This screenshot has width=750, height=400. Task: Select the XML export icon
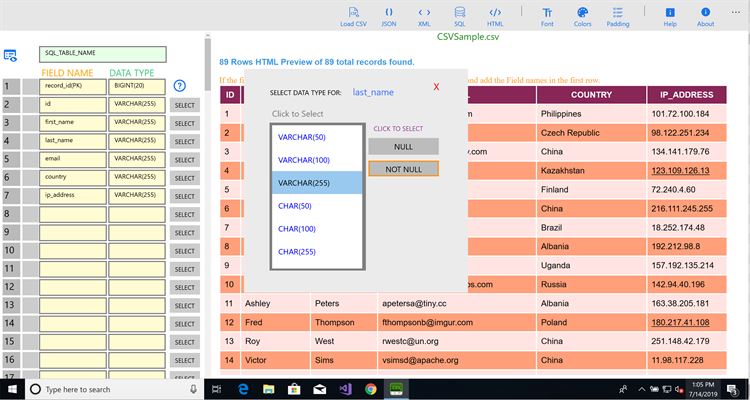point(424,17)
